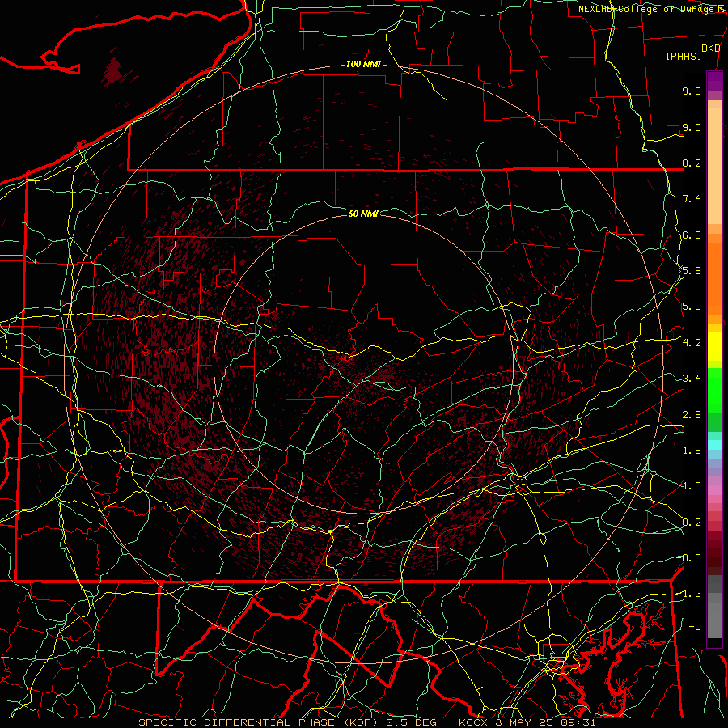728x728 pixels.
Task: Click the 5.0 value on color scale
Action: pos(692,307)
